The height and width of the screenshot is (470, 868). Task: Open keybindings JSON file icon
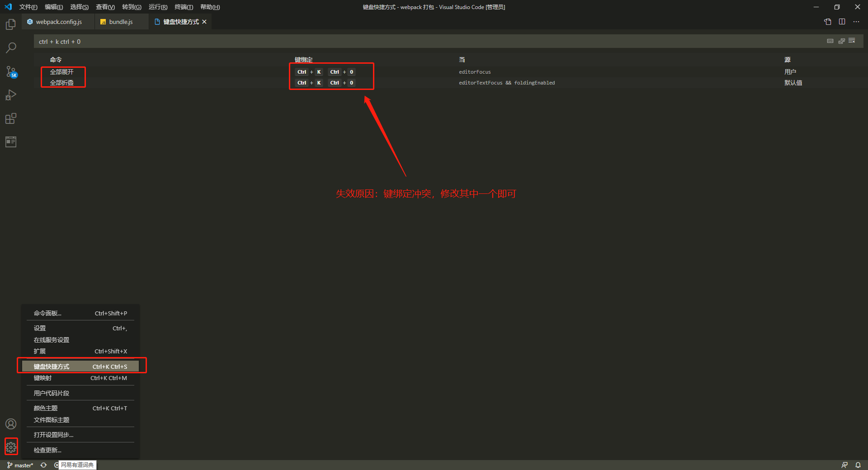coord(828,22)
